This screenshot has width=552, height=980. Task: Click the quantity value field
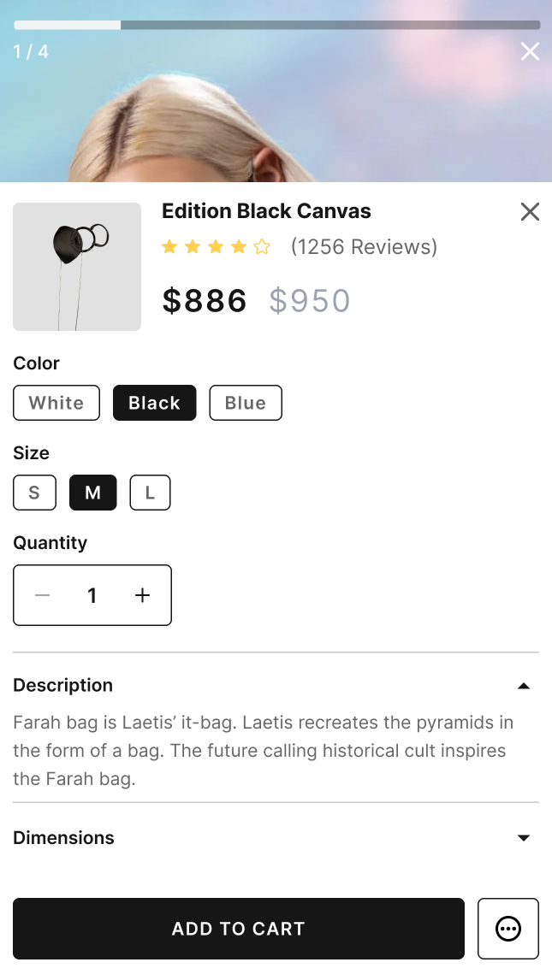point(92,595)
